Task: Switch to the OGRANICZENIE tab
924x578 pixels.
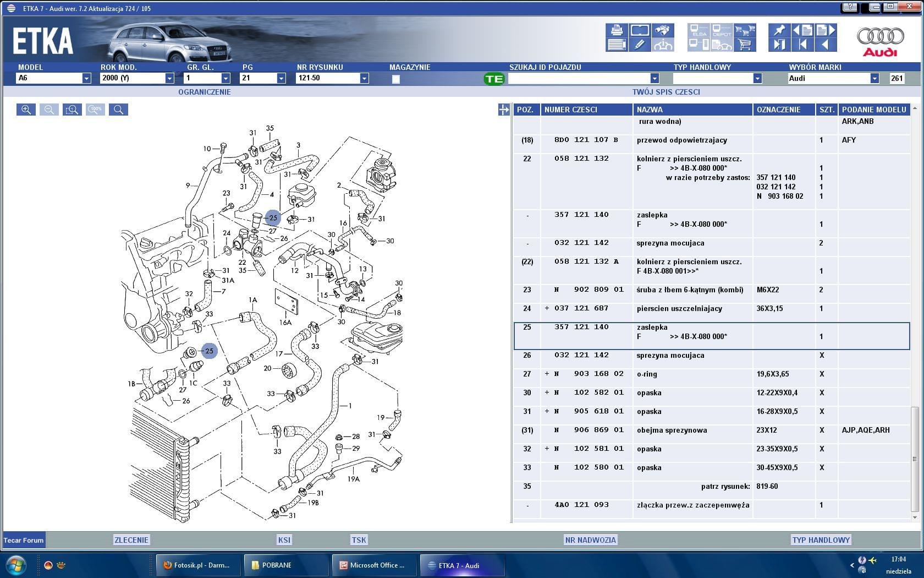Action: [205, 92]
